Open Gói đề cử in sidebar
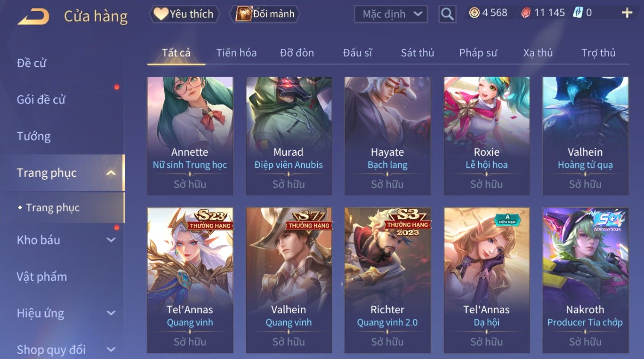 [x=41, y=100]
